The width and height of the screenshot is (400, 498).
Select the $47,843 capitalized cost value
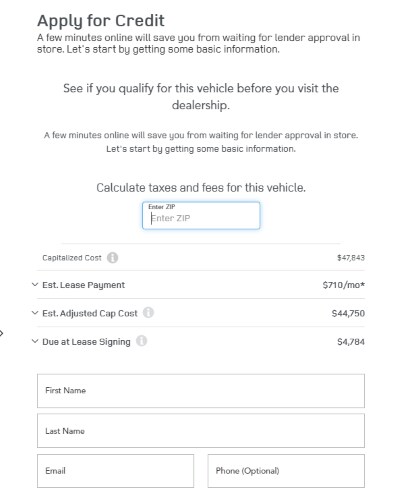[351, 258]
